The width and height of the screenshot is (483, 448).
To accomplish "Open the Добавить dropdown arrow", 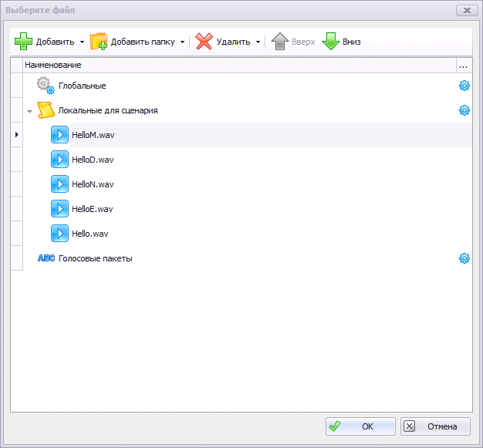I will click(x=82, y=42).
